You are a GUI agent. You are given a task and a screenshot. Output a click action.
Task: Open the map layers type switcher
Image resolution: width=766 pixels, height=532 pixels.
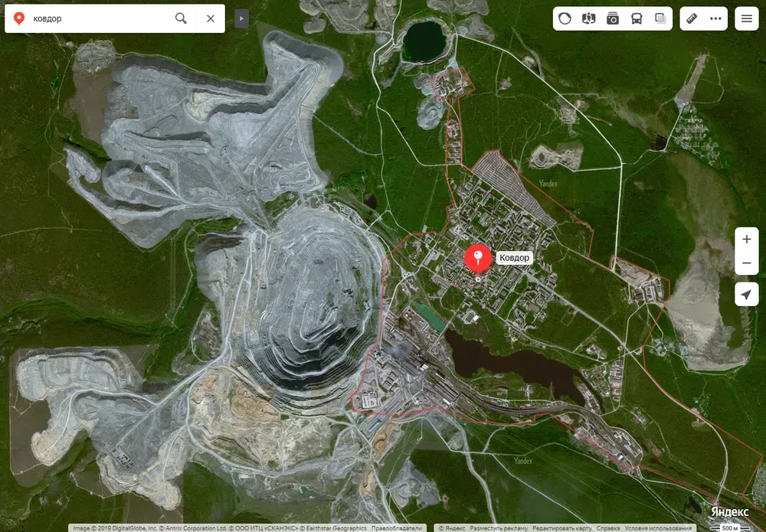coord(660,18)
